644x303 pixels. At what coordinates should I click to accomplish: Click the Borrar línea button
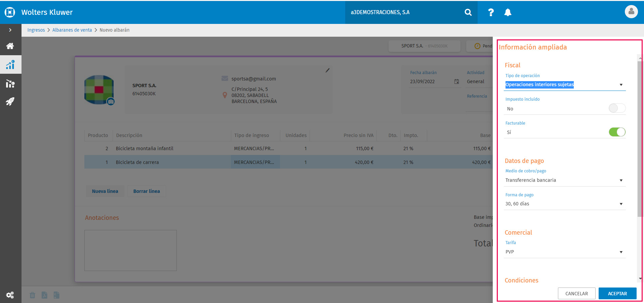[x=147, y=191]
